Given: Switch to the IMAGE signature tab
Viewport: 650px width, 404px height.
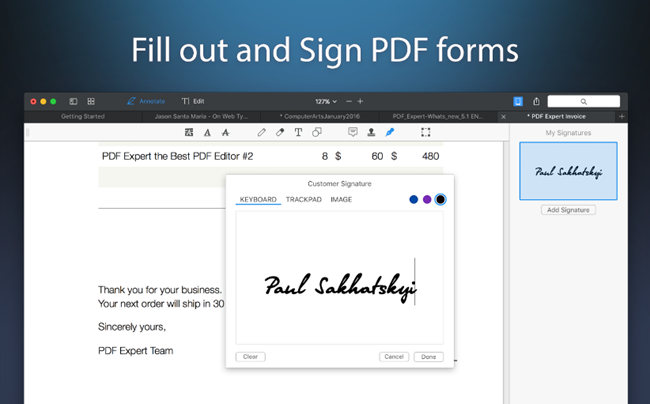Looking at the screenshot, I should pos(341,199).
